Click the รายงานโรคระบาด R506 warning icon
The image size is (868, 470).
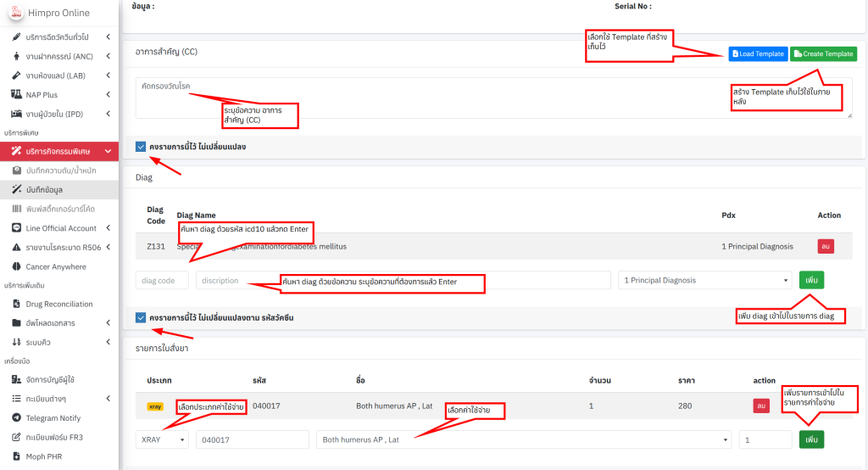[x=17, y=248]
